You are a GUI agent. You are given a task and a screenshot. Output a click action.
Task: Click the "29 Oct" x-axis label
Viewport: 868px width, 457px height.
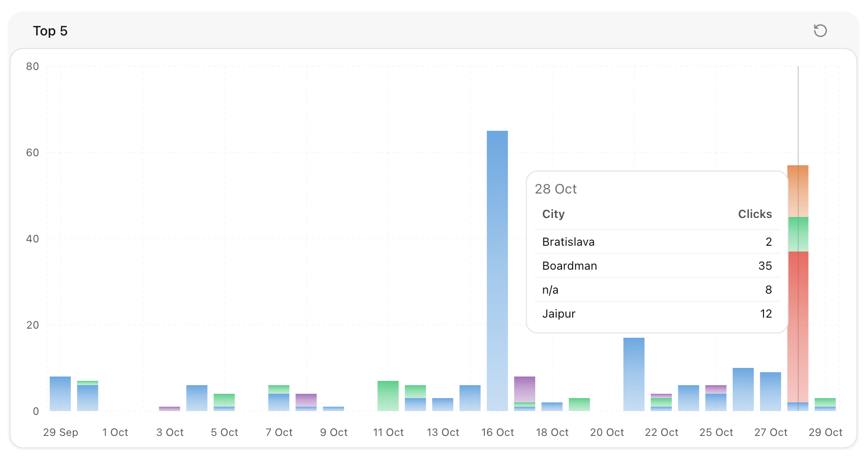826,433
